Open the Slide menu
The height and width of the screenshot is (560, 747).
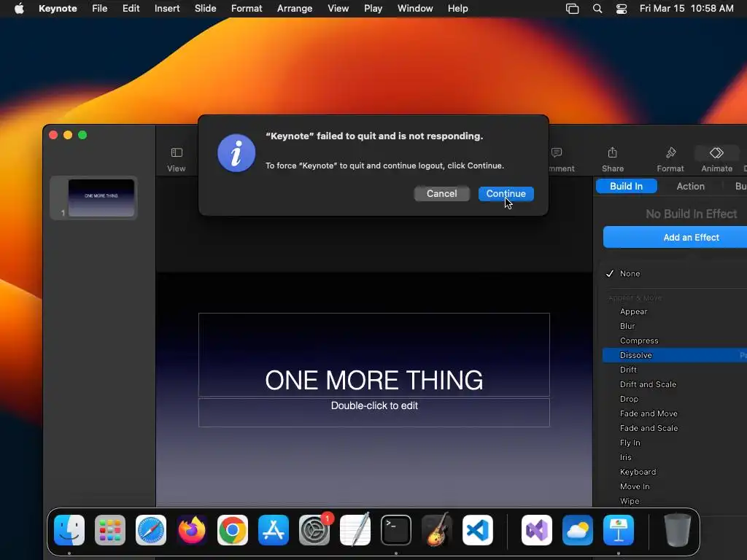[x=205, y=9]
